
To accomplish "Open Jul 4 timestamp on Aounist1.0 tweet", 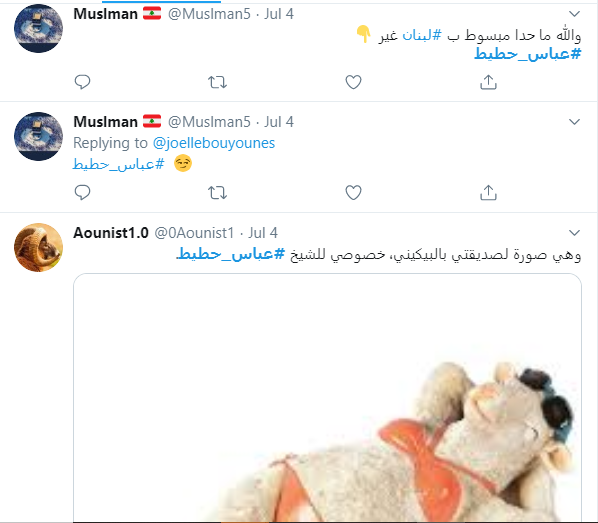I will [263, 233].
